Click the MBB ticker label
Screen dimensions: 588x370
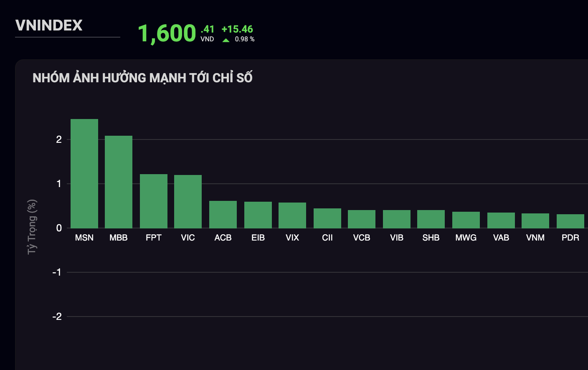119,238
